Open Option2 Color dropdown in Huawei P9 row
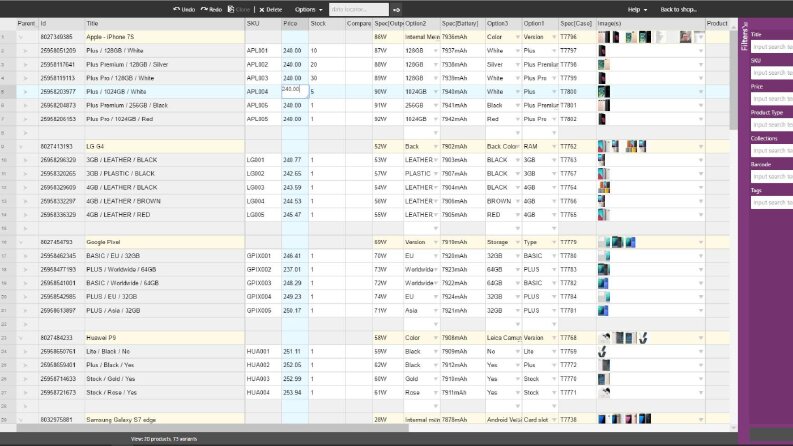793x446 pixels. (x=435, y=338)
